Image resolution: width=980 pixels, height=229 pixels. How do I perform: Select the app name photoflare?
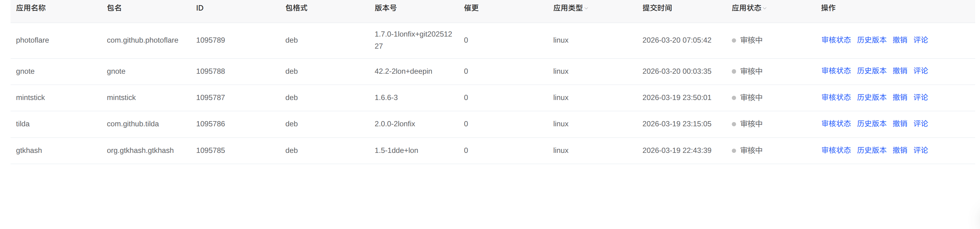click(32, 40)
